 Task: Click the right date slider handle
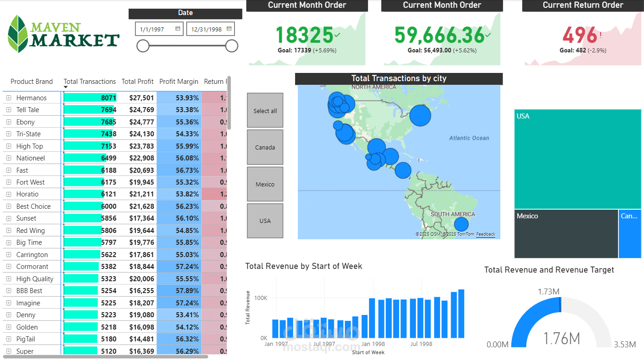point(232,46)
